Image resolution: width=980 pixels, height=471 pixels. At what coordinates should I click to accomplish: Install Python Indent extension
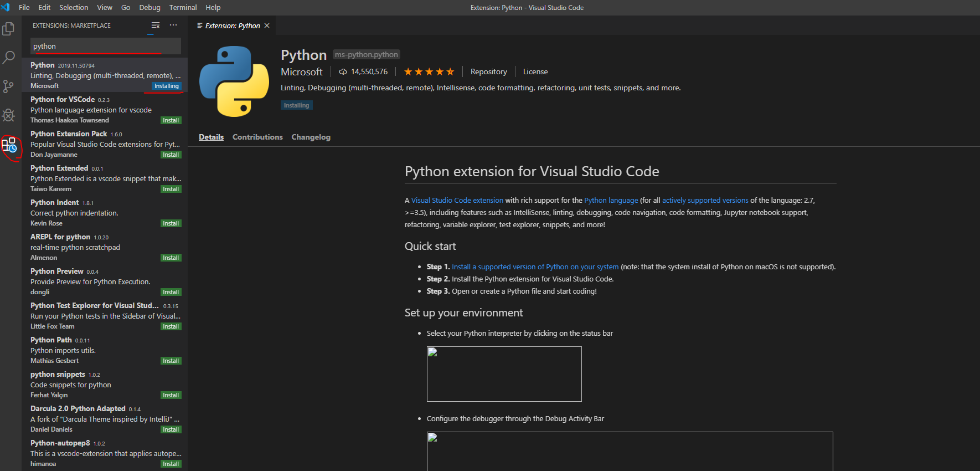pyautogui.click(x=171, y=223)
